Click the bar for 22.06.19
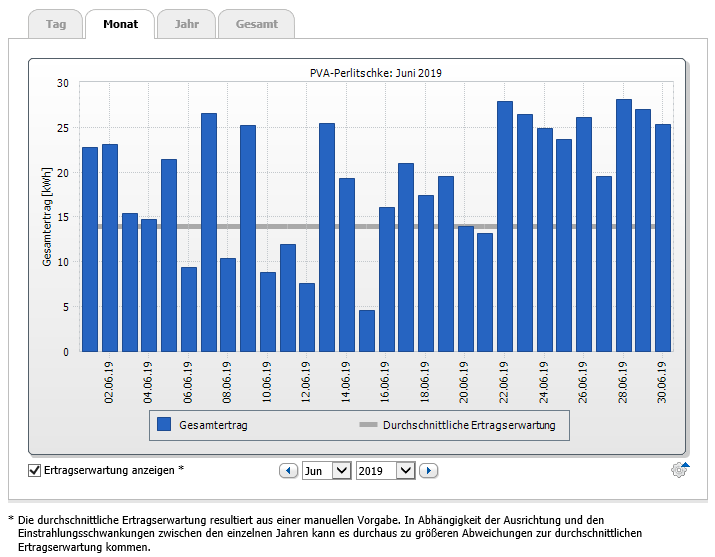 click(505, 227)
